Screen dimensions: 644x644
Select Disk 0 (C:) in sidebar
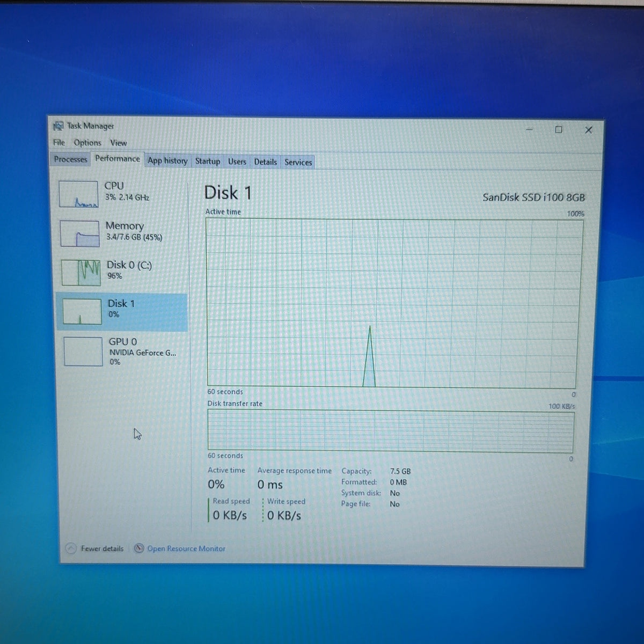(x=121, y=272)
